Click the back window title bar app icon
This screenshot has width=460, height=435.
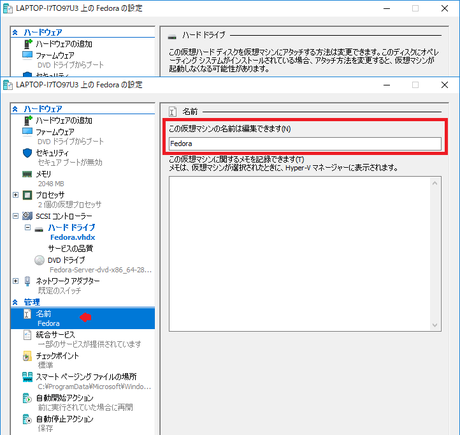(8, 9)
